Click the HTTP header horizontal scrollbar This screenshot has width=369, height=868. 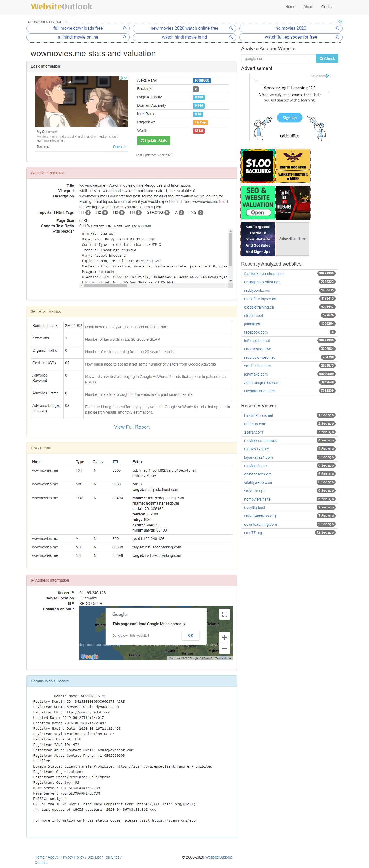tap(105, 286)
